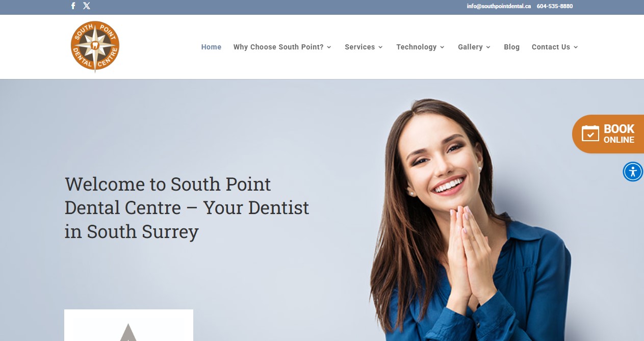Expand the Technology dropdown chevron
The image size is (644, 341).
pyautogui.click(x=442, y=47)
